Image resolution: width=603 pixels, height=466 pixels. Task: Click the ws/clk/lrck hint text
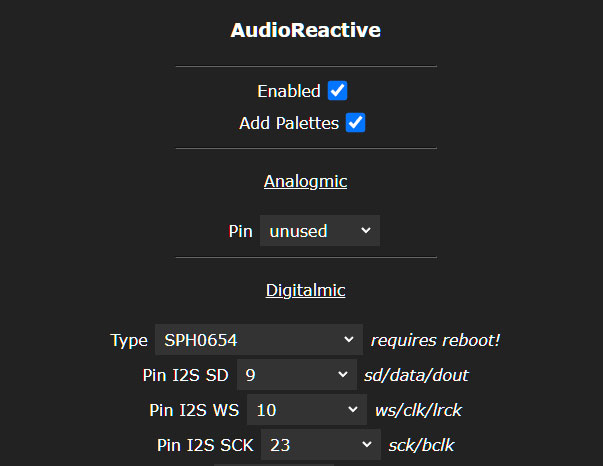pos(418,410)
